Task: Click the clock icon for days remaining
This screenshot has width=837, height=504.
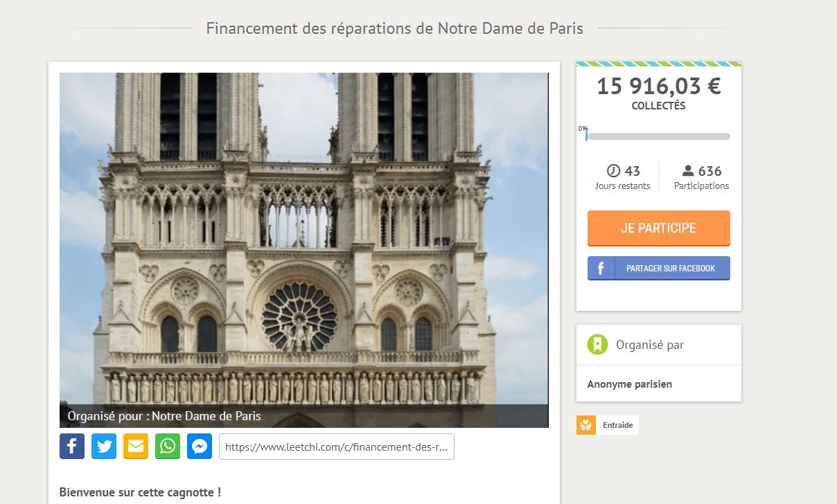Action: [x=613, y=171]
